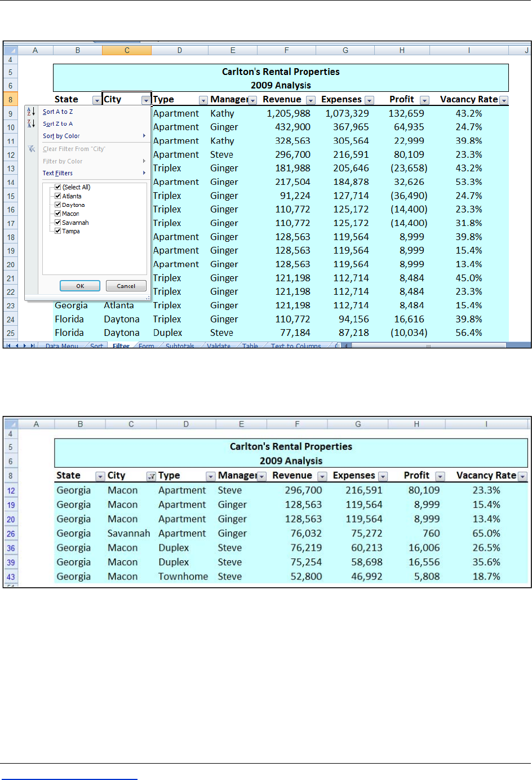Open Profit filter dropdown in lower sheet

pos(440,476)
